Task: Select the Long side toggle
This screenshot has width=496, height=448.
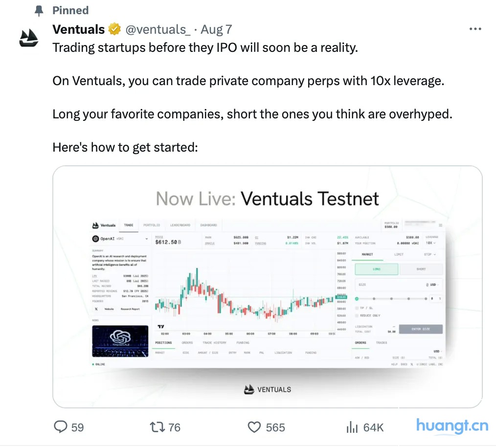Action: click(x=376, y=269)
